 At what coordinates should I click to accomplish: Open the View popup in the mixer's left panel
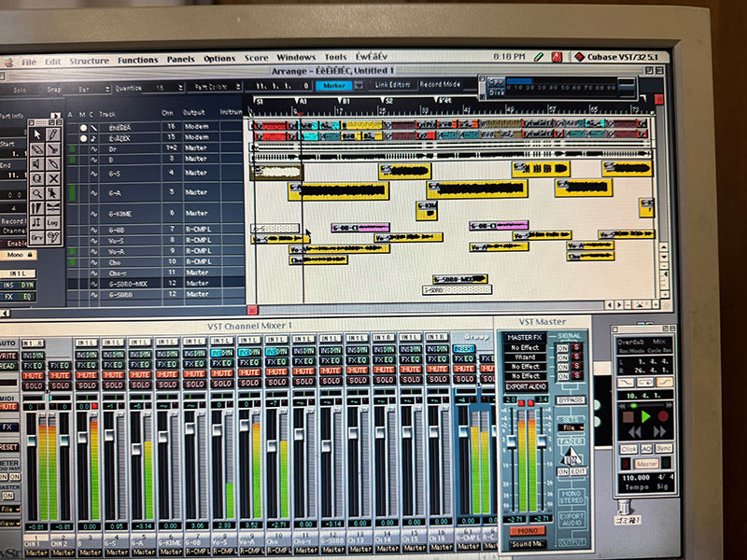pyautogui.click(x=9, y=524)
